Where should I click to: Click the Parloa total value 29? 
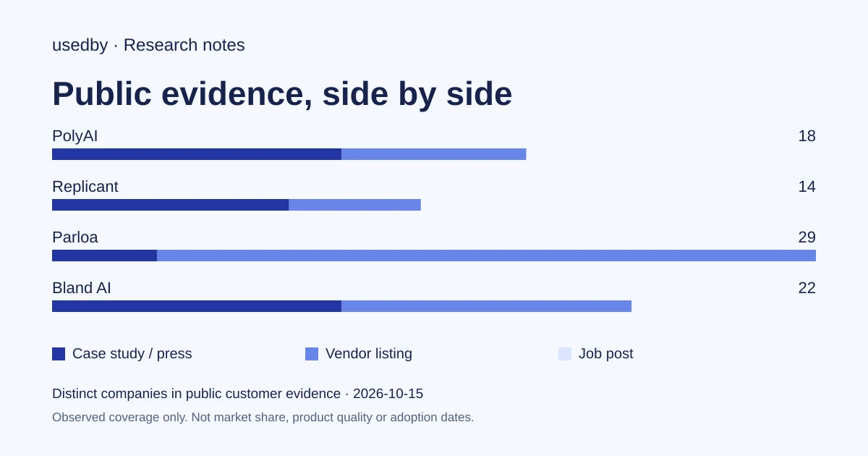(x=807, y=237)
